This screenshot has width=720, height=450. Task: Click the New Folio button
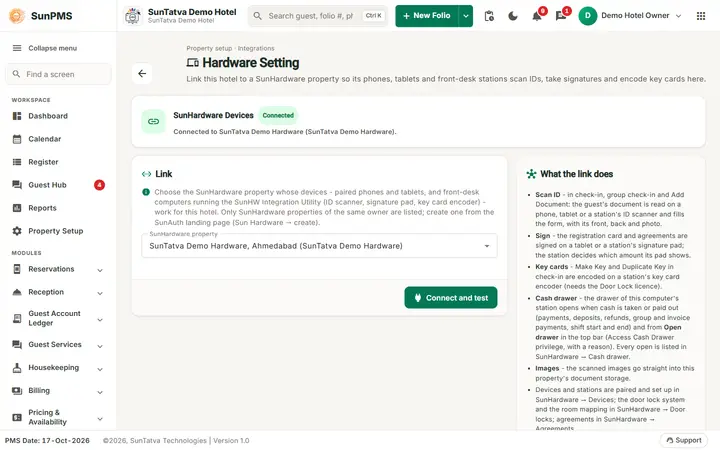[427, 16]
